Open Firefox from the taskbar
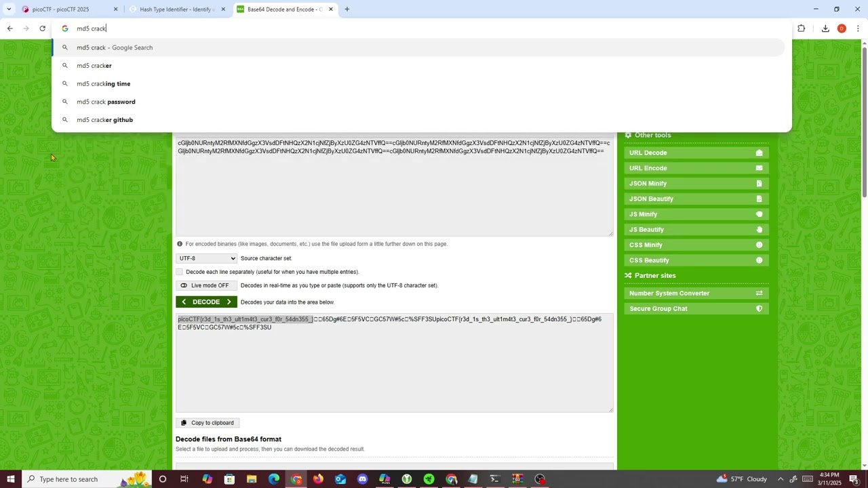Image resolution: width=868 pixels, height=488 pixels. pos(318,479)
